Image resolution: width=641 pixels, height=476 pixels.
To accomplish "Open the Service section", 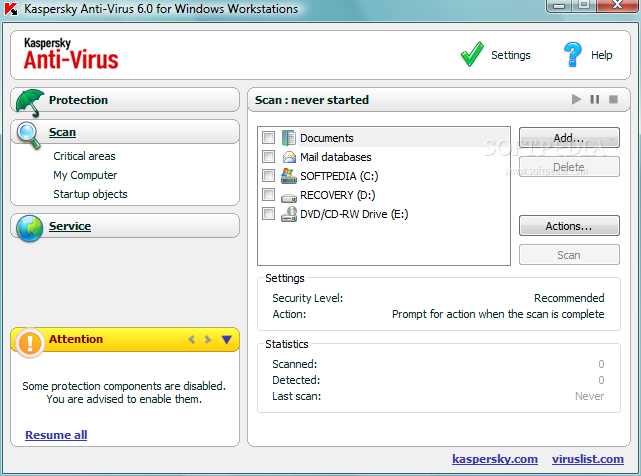I will pos(125,226).
